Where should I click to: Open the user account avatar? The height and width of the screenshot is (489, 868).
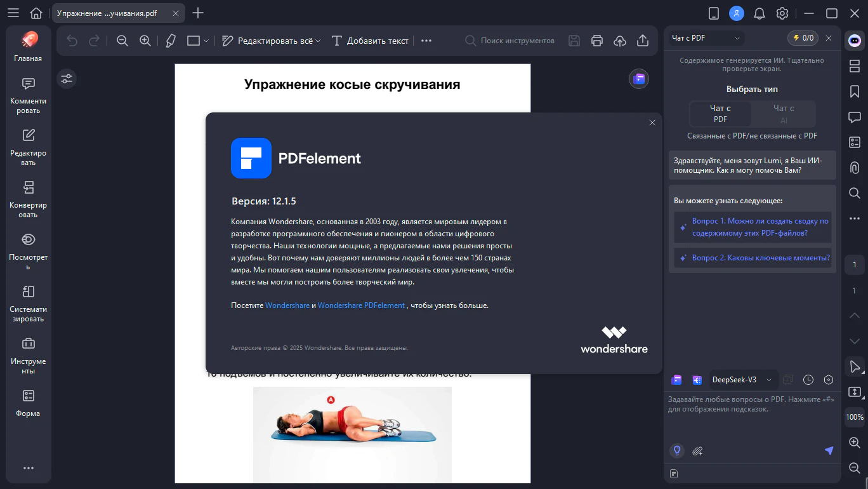[x=736, y=13]
